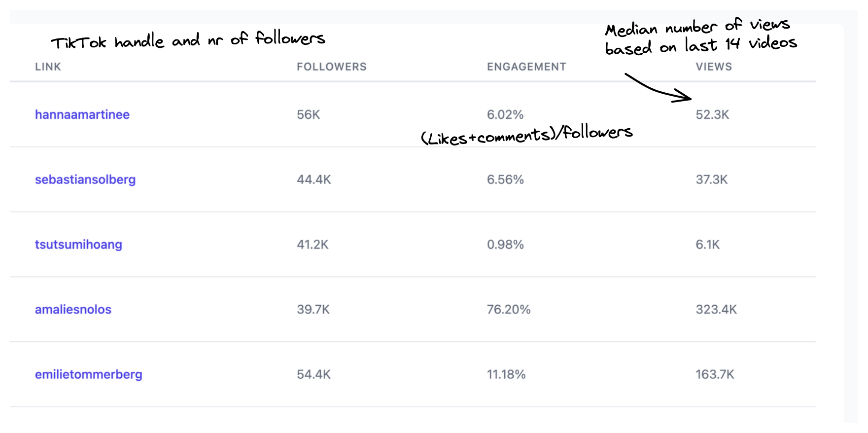
Task: Select the 0.98% engagement cell
Action: (505, 245)
